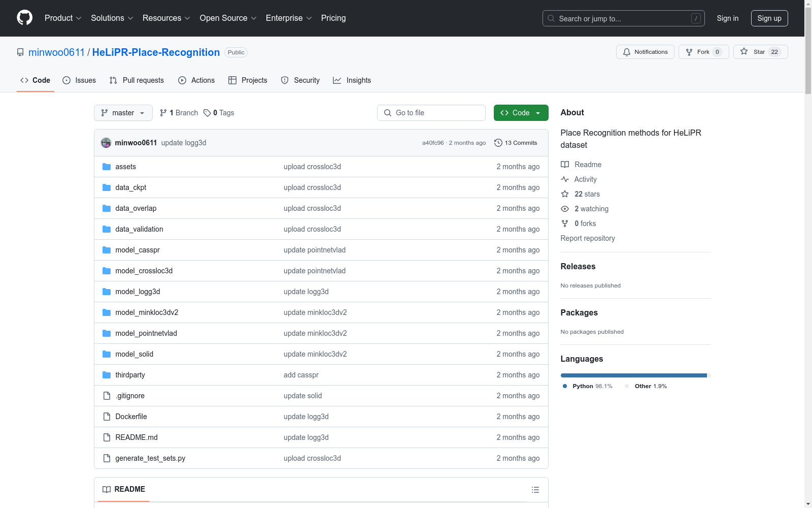The height and width of the screenshot is (508, 812).
Task: Switch to the README tab below file list
Action: pyautogui.click(x=124, y=489)
